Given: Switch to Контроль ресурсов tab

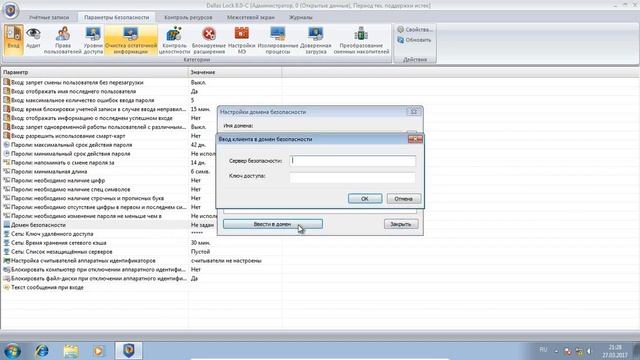Looking at the screenshot, I should pyautogui.click(x=188, y=18).
